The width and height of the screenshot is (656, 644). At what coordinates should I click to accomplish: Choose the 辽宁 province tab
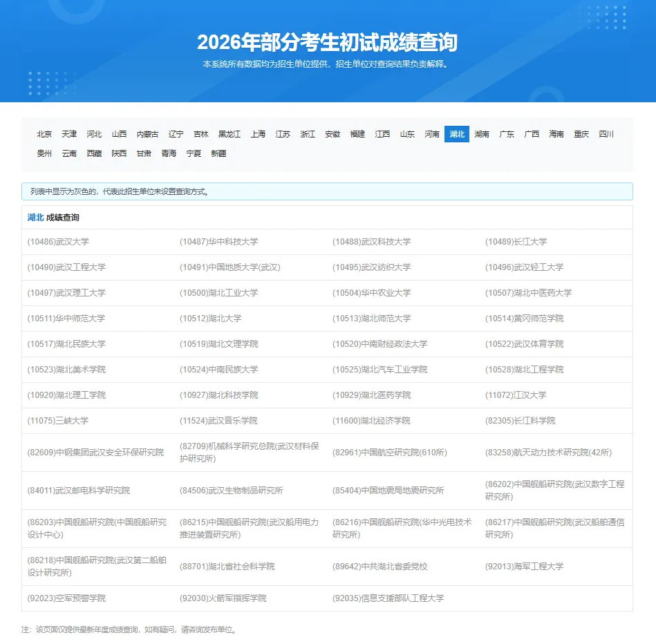tap(176, 134)
